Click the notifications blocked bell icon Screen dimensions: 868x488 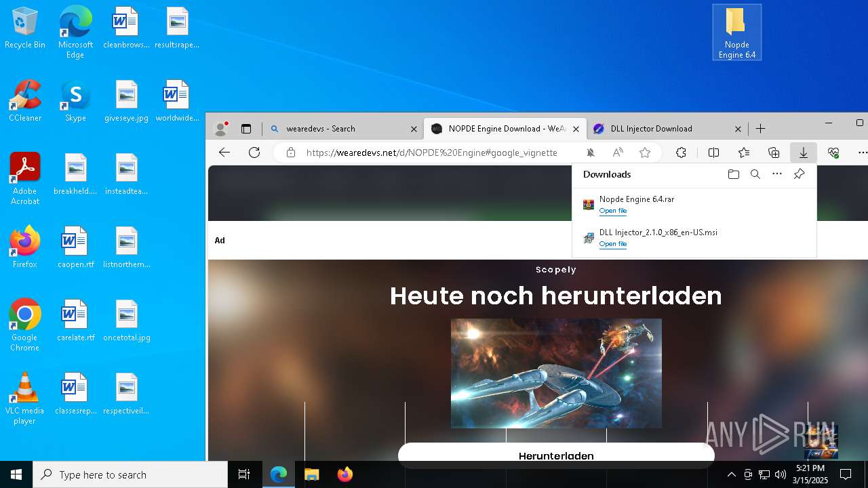click(x=591, y=152)
